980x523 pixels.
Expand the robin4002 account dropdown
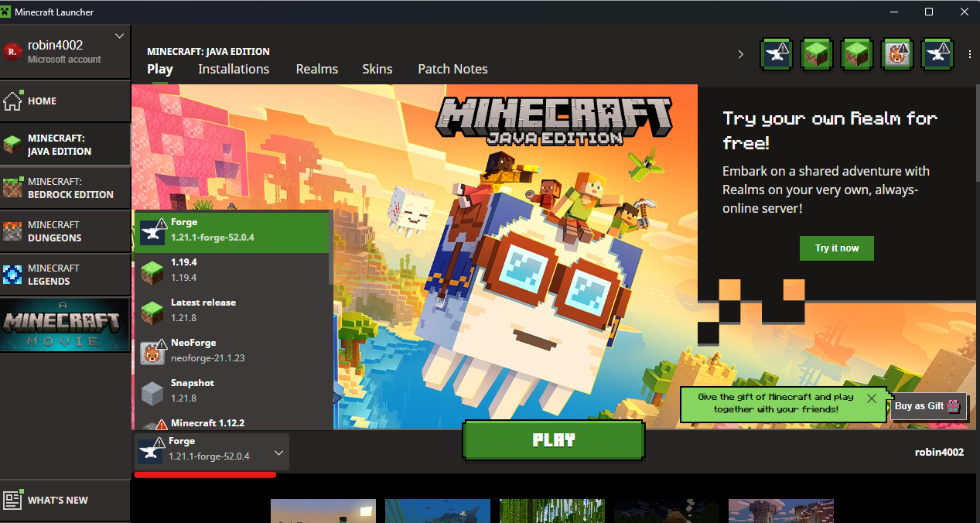119,36
